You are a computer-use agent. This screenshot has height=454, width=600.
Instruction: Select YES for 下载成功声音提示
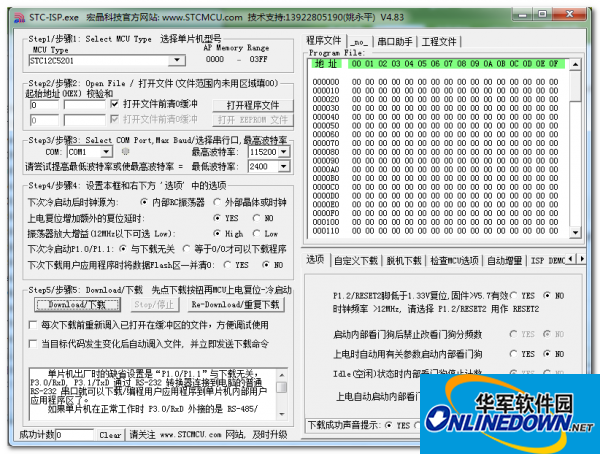(x=389, y=425)
